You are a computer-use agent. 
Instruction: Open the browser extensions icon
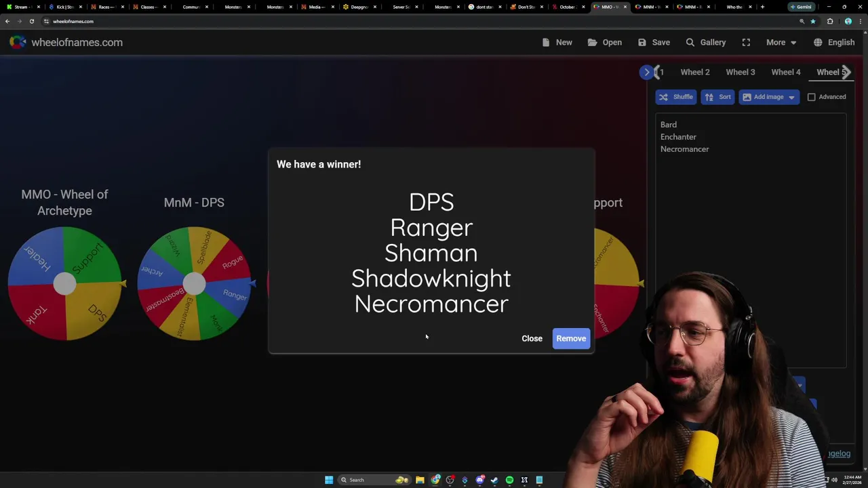tap(829, 21)
